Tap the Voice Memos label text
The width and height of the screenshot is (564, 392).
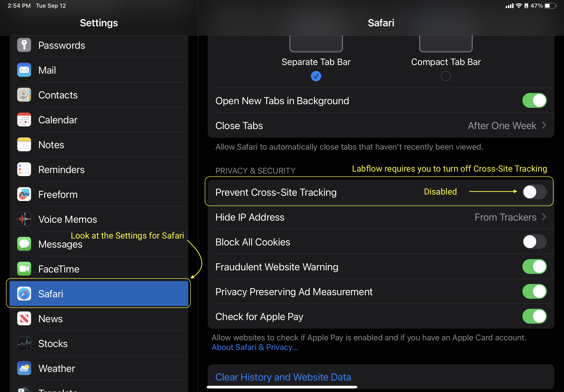(68, 219)
